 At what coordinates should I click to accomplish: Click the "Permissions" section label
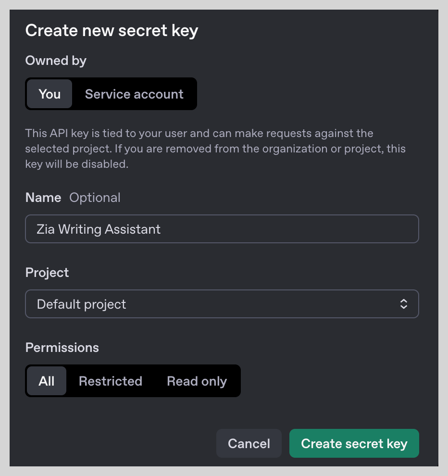[62, 348]
